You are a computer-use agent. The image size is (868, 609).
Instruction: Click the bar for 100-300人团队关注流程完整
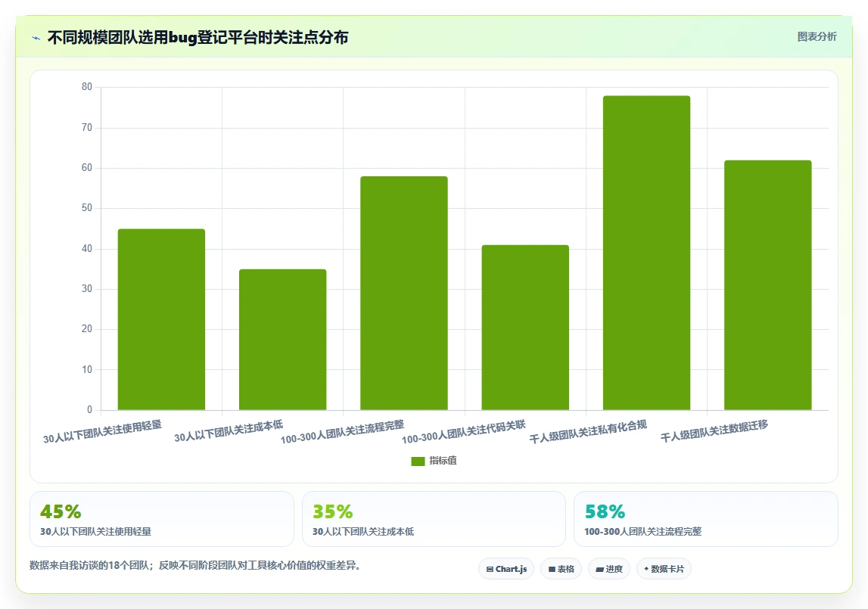tap(404, 293)
